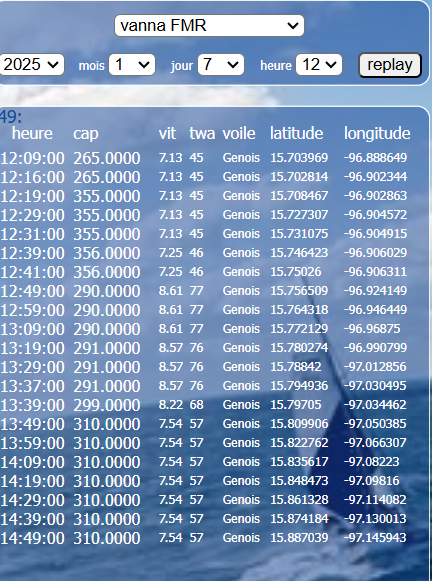
Task: Select the 12:09:00 row time
Action: [32, 158]
